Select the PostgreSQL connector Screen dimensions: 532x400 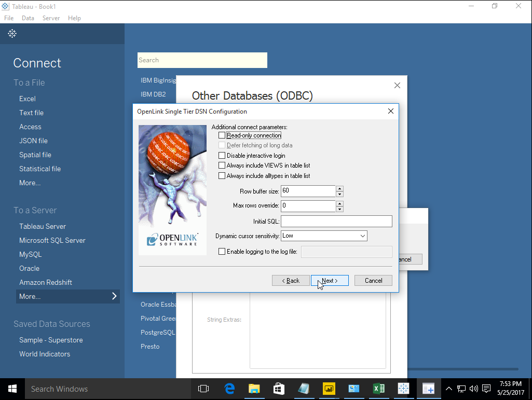pyautogui.click(x=158, y=333)
